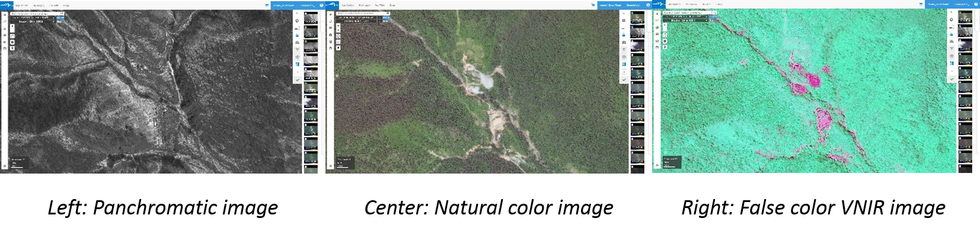Click the help icon in false color view
Screen dimensions: 980x234
976,5
